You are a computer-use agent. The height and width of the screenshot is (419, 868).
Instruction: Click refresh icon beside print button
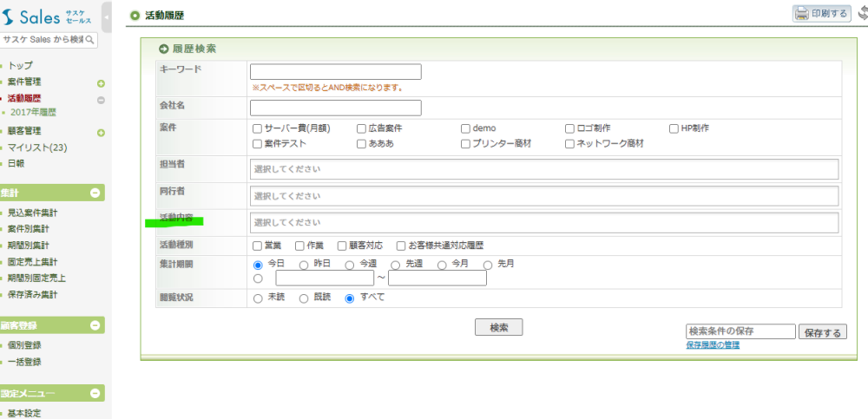point(862,13)
